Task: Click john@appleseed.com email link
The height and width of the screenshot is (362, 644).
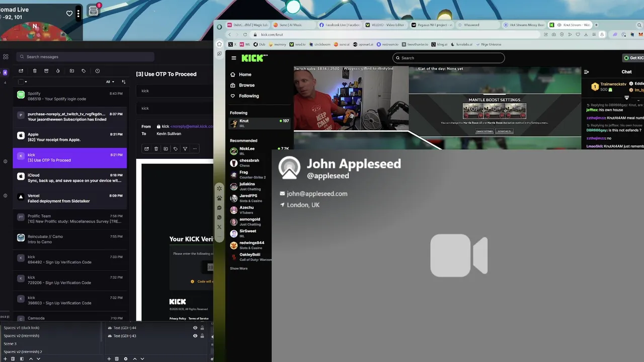Action: pos(317,194)
